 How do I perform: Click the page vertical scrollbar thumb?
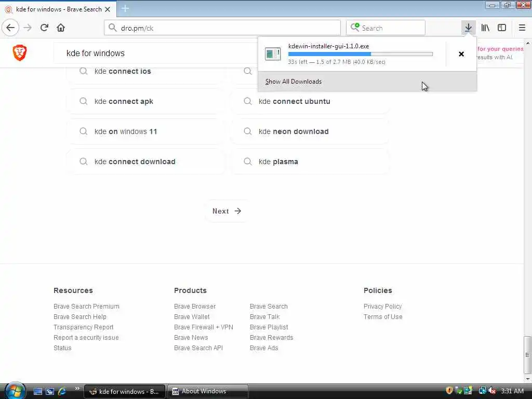[x=527, y=355]
